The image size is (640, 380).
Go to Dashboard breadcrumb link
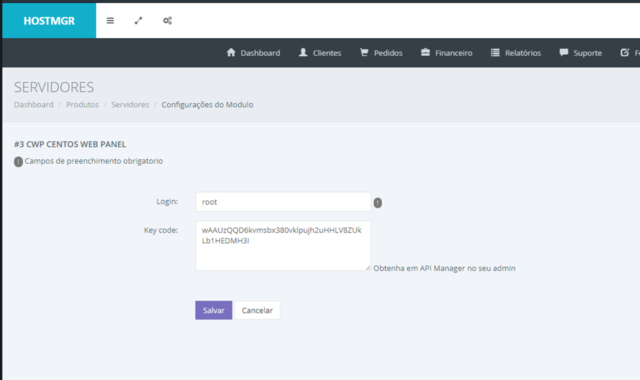(x=34, y=104)
